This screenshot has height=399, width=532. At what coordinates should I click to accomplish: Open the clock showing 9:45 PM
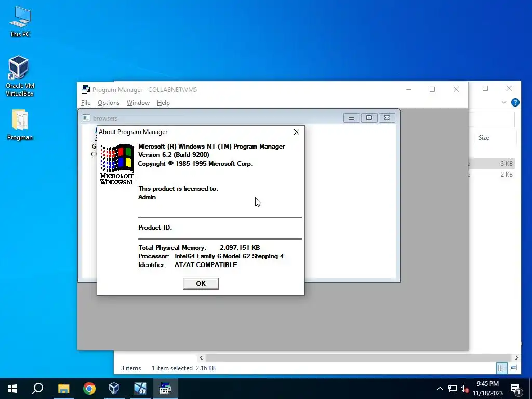pos(487,389)
